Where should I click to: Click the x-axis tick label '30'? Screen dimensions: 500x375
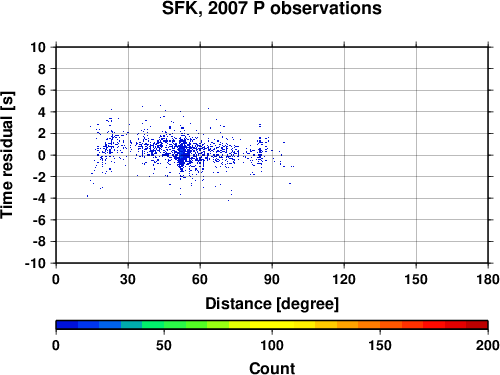click(x=128, y=279)
